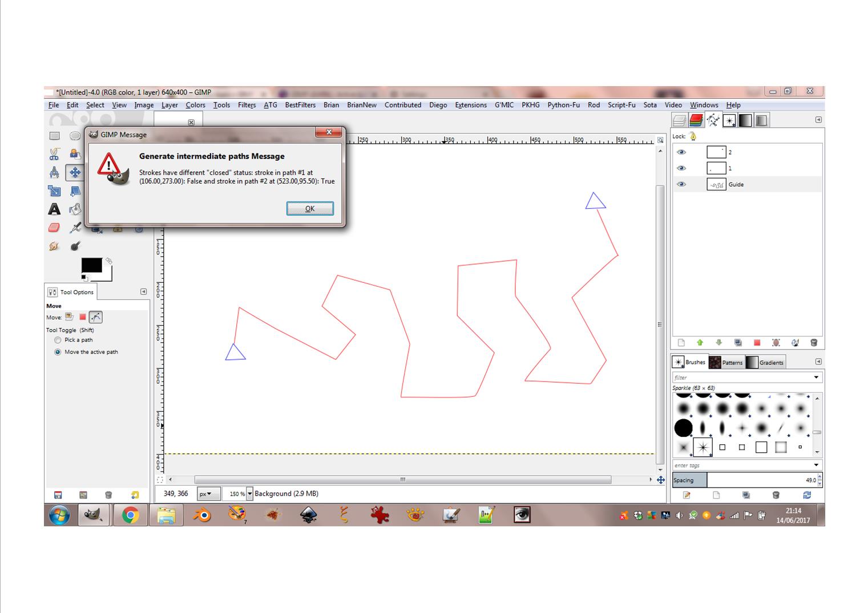The width and height of the screenshot is (868, 613).
Task: Click the canvas horizontal scrollbar
Action: tap(402, 480)
